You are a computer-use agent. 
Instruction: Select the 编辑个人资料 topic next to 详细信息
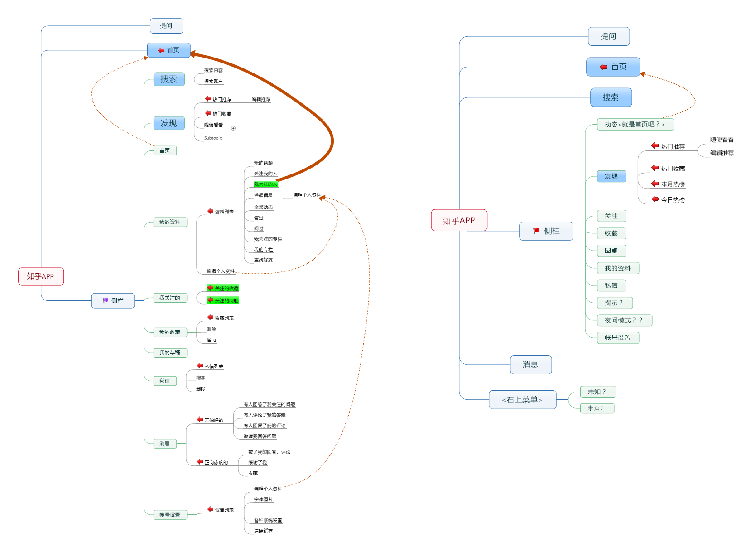tap(307, 195)
